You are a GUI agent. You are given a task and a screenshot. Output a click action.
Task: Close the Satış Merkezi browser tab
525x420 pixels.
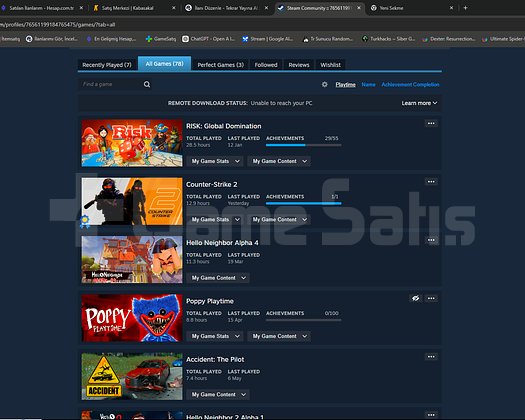pos(174,8)
